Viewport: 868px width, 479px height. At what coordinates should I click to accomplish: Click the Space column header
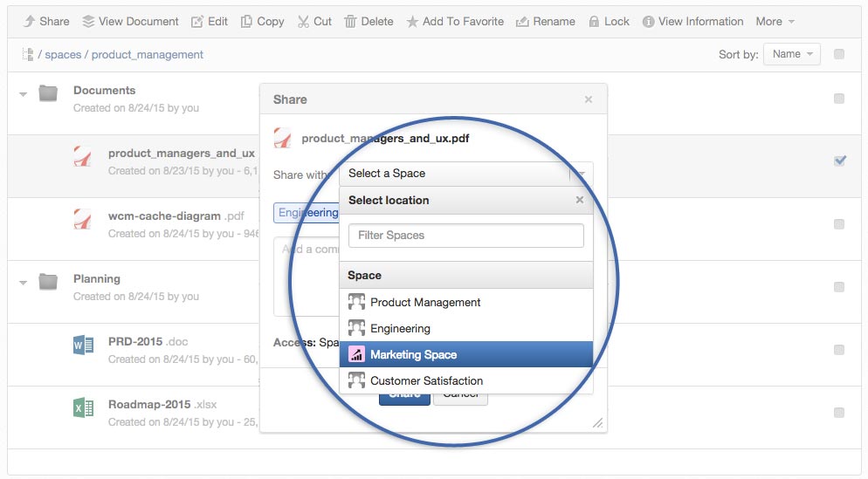click(466, 275)
